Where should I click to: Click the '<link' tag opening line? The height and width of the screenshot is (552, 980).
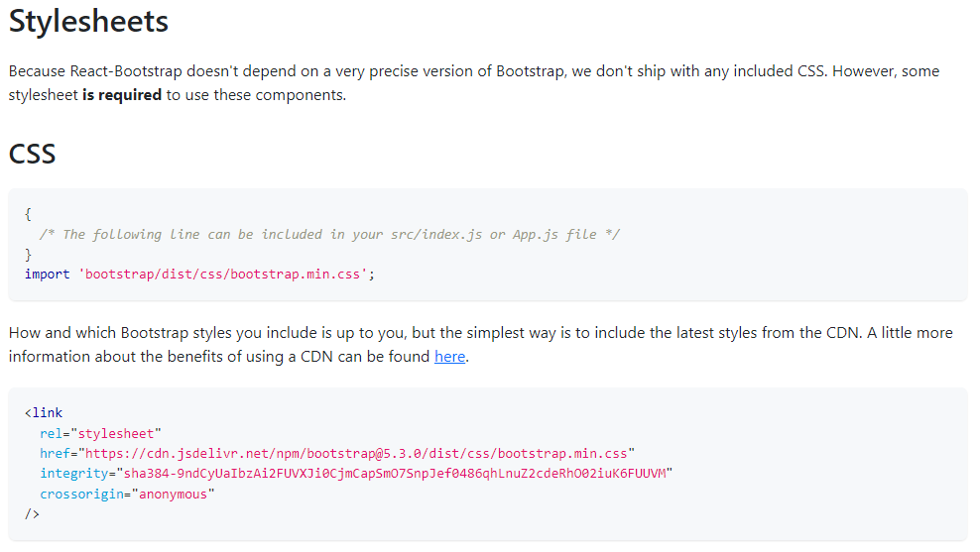[44, 412]
